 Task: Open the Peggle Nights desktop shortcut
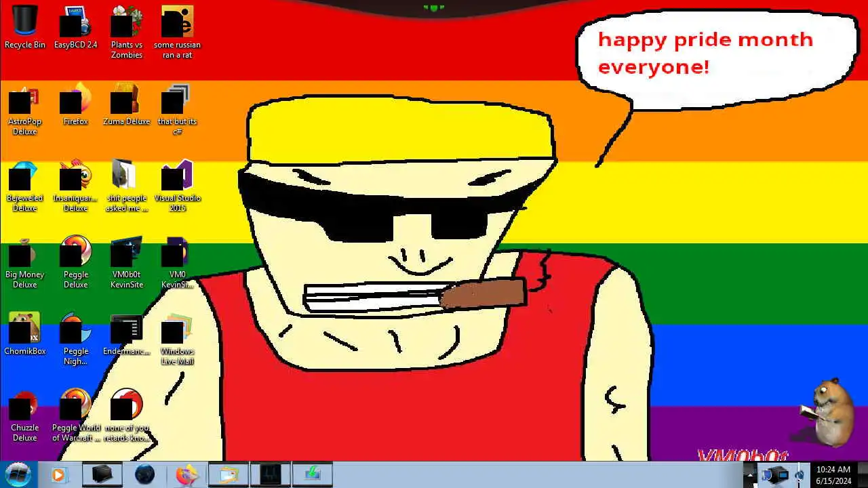(x=75, y=338)
